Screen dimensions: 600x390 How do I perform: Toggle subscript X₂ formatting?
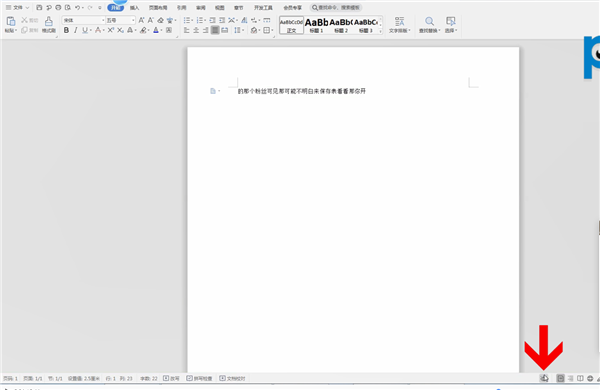[x=120, y=30]
